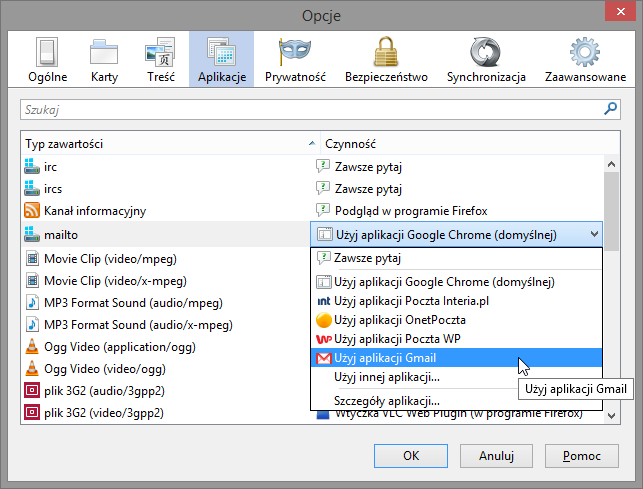Open the Zaawansowane gear panel
The height and width of the screenshot is (489, 643).
[x=584, y=59]
